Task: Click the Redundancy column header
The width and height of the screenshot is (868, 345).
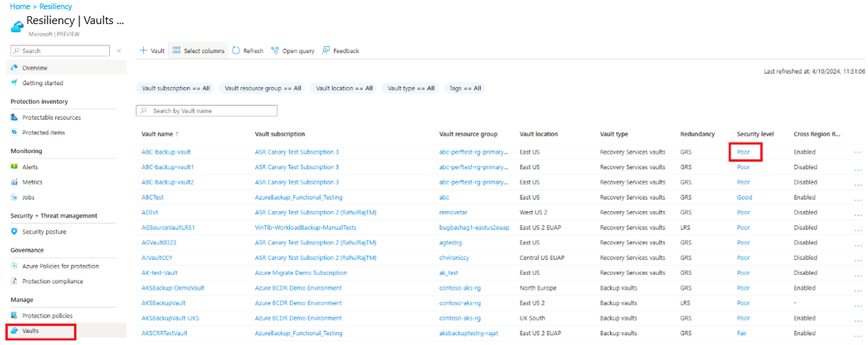Action: pos(698,134)
